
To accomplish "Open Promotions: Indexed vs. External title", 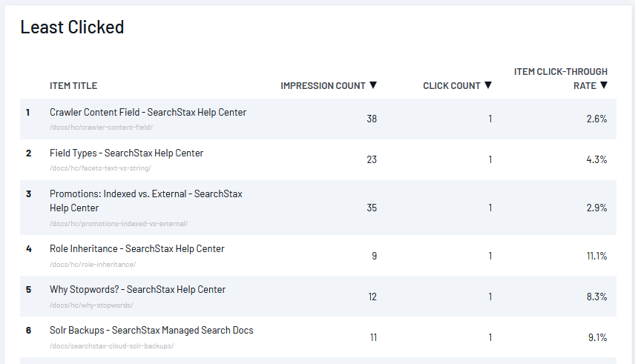I will click(x=146, y=201).
